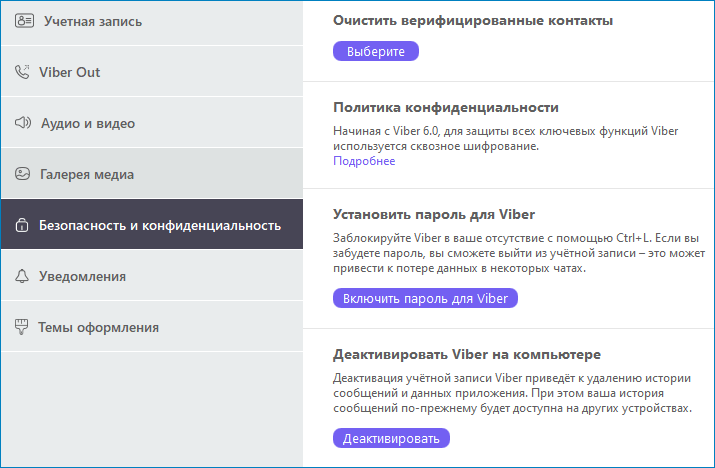Click the Деактивировать button

[x=391, y=438]
